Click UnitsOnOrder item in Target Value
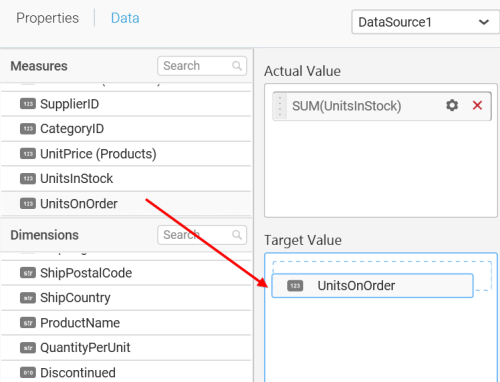Image resolution: width=500 pixels, height=382 pixels. tap(372, 286)
